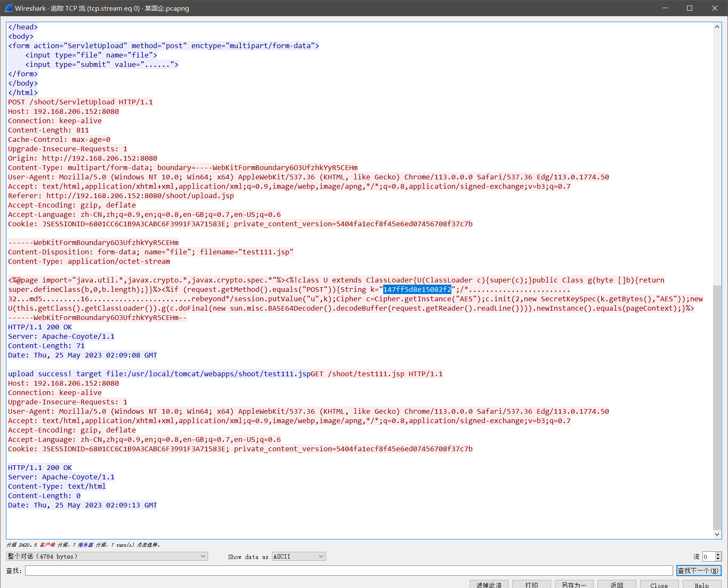Screen dimensions: 728x588
Task: Click the stream number up arrow stepper
Action: click(x=719, y=554)
